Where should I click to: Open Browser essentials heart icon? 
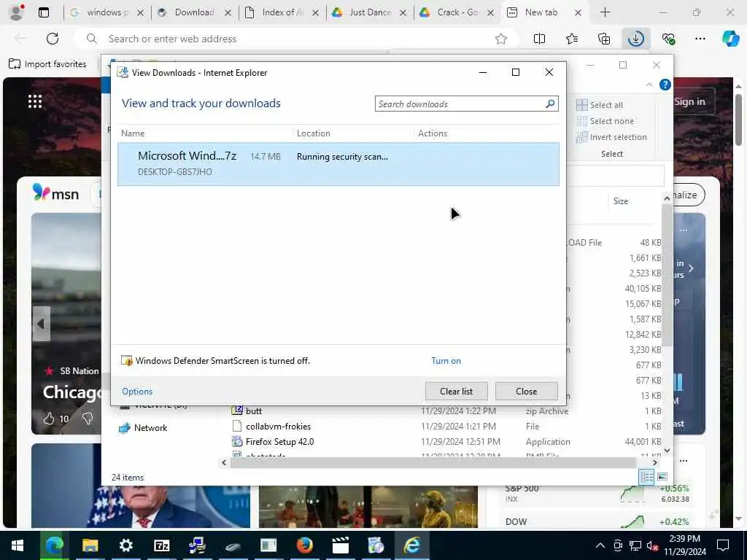[x=668, y=39]
